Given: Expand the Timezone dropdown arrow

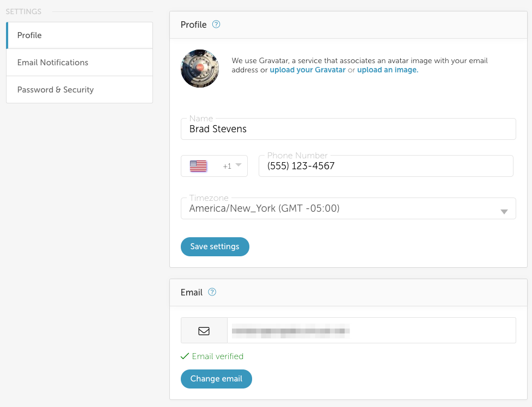Looking at the screenshot, I should coord(504,212).
